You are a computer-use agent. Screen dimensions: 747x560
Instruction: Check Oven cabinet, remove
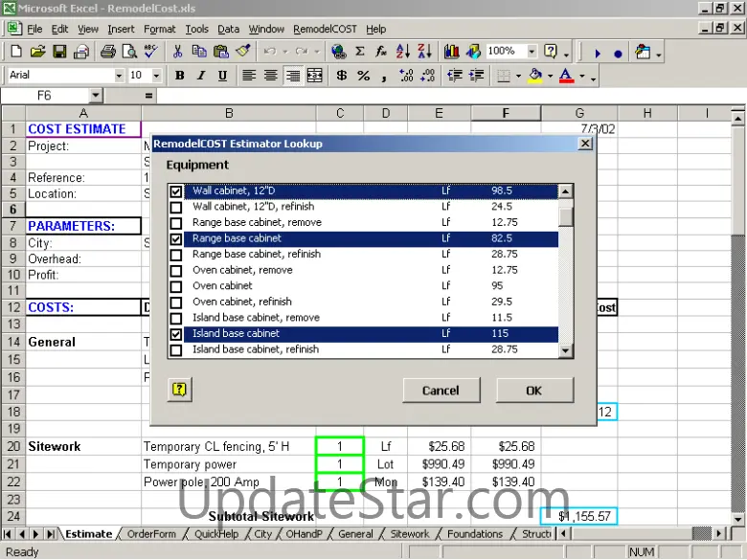[x=176, y=271]
